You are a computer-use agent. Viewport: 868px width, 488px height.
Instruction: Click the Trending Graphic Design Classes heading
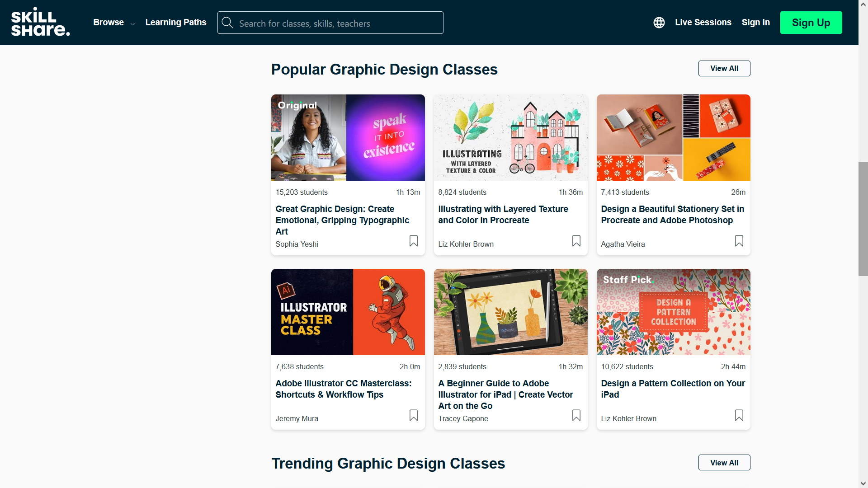click(x=388, y=463)
